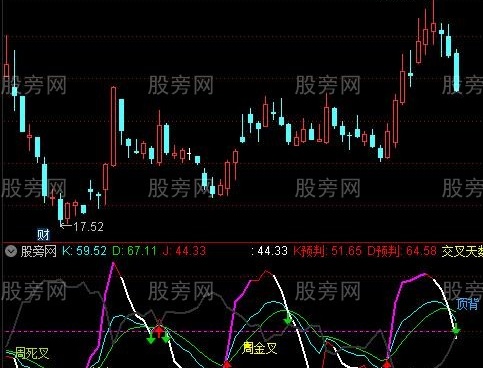Click the D: 67.11 value

click(x=134, y=251)
